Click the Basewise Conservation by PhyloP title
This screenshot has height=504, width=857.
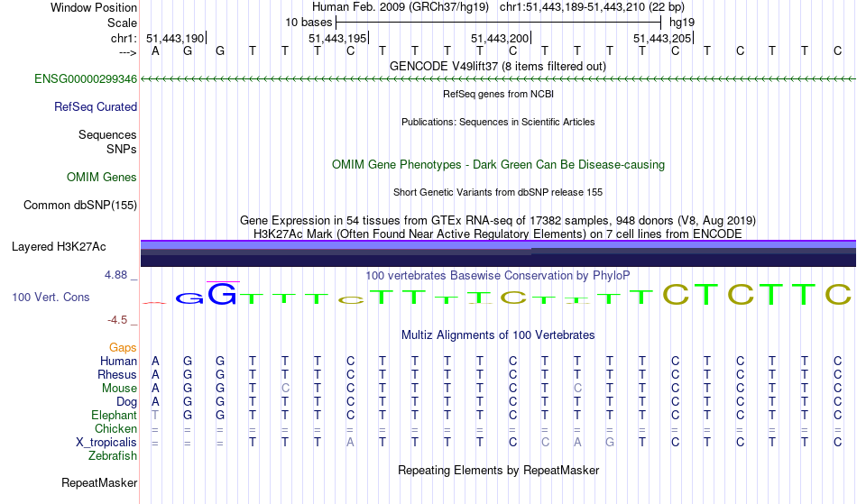(498, 275)
